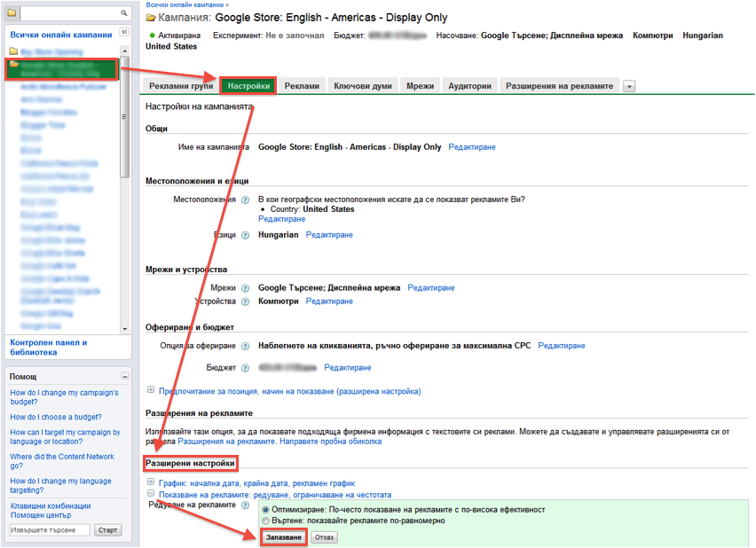Collapse the sidebar with the double-arrow icon
This screenshot has height=548, width=756.
click(x=124, y=32)
